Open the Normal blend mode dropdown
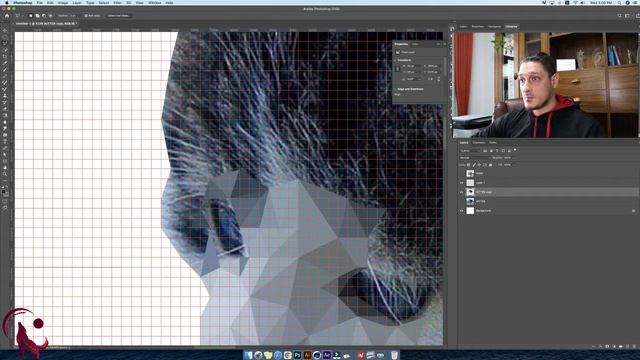The image size is (640, 360). pyautogui.click(x=474, y=158)
